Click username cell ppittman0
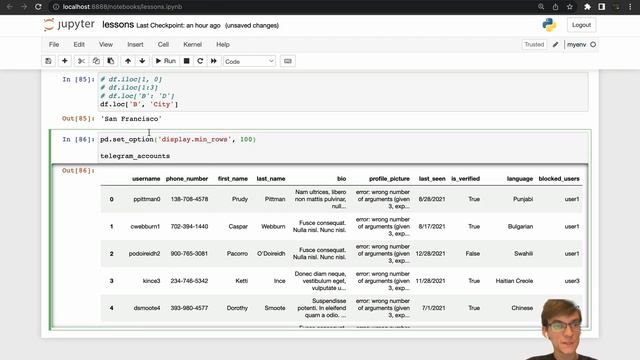This screenshot has width=640, height=360. pos(147,199)
